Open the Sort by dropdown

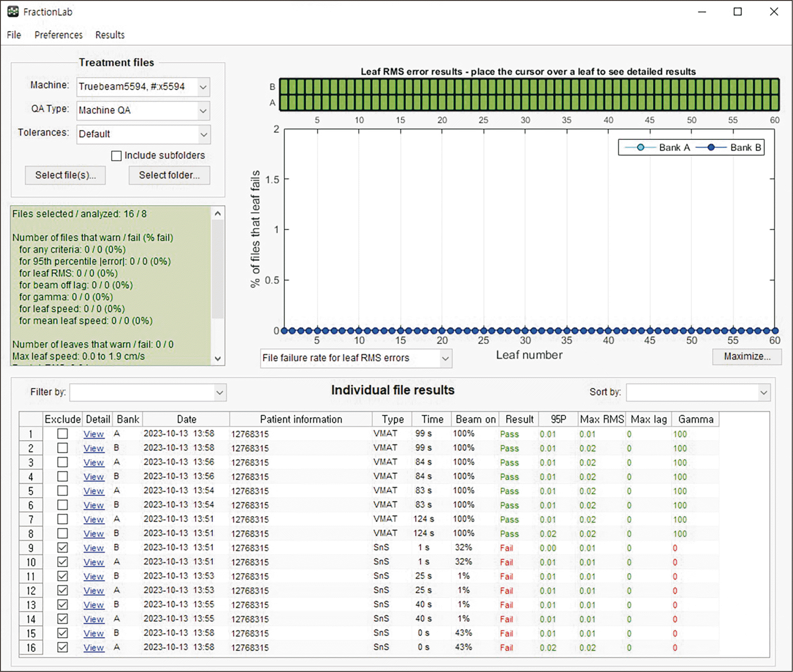point(699,392)
